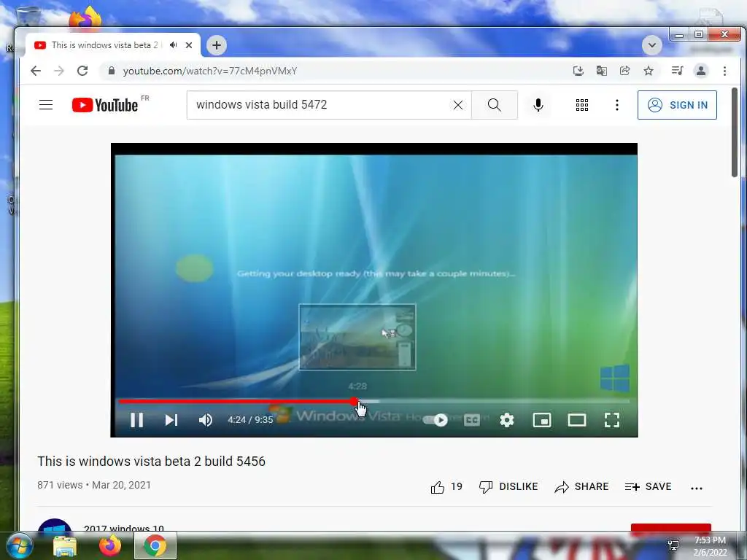Click the DISLIKE button
Image resolution: width=747 pixels, height=560 pixels.
point(508,486)
